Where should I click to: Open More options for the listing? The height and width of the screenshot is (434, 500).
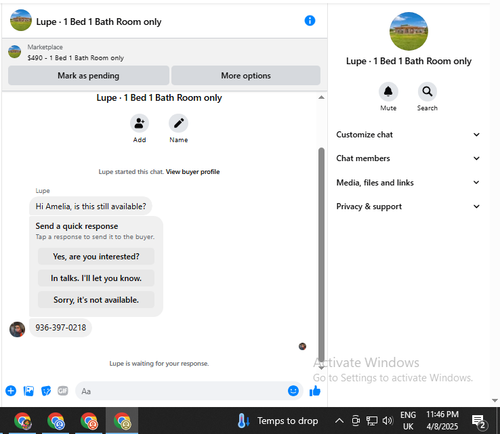[246, 75]
